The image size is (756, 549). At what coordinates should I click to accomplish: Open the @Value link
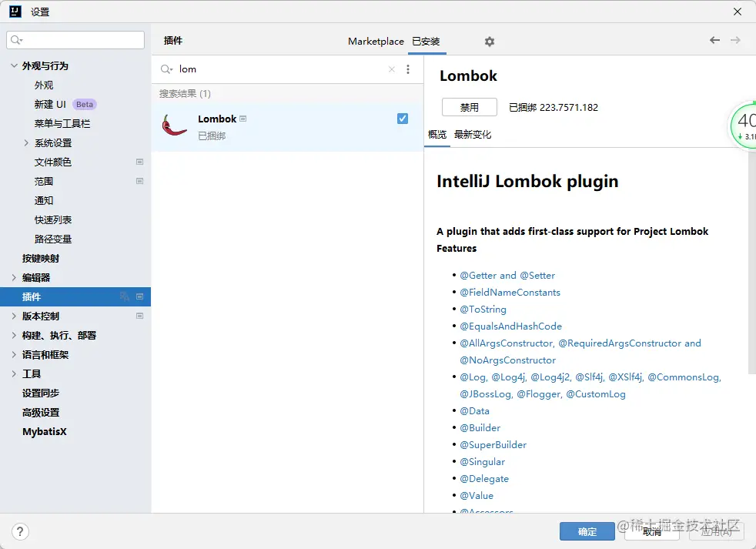click(x=477, y=495)
